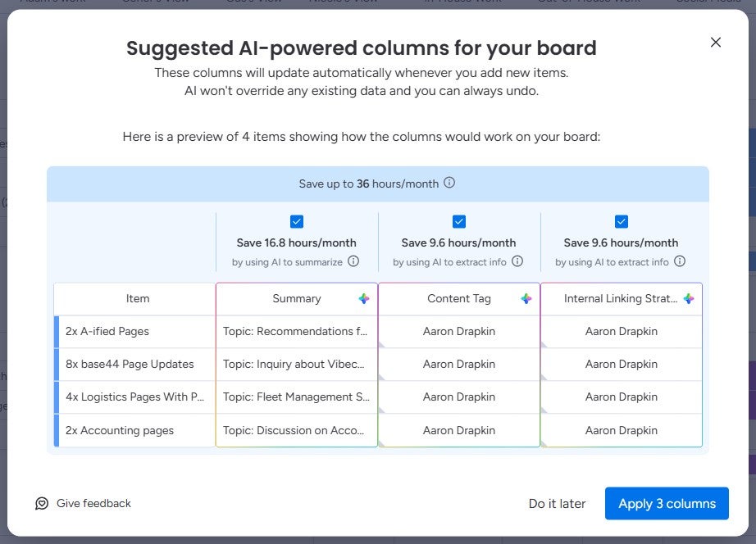This screenshot has height=544, width=756.
Task: Select the item '2x A-ified Pages'
Action: point(107,331)
